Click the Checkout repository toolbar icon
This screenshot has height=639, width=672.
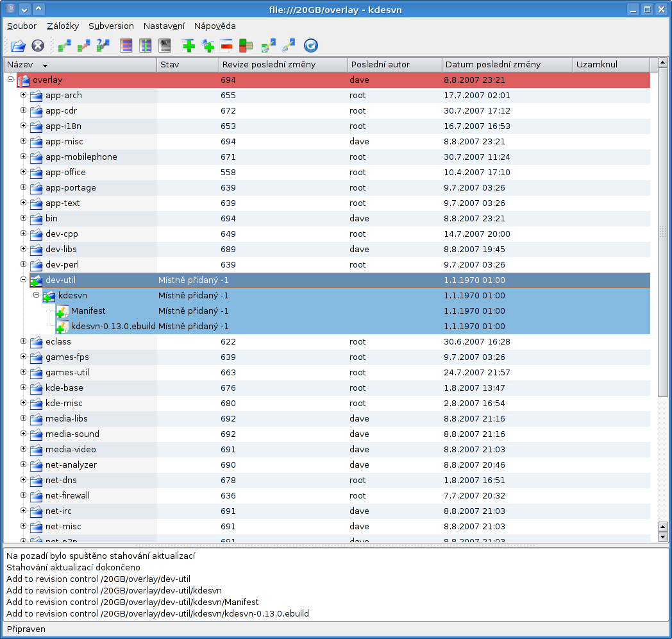pyautogui.click(x=268, y=46)
